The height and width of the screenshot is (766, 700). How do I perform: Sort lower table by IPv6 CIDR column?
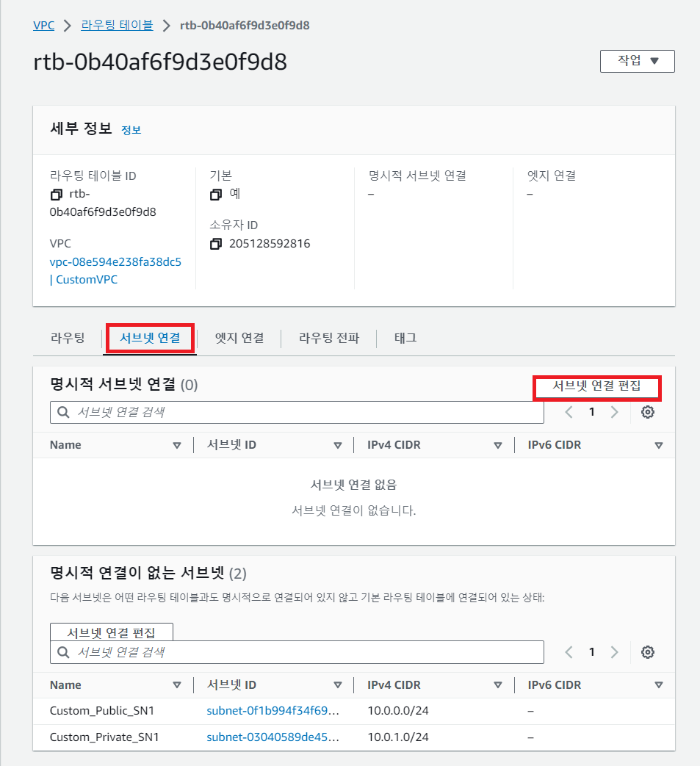tap(658, 685)
